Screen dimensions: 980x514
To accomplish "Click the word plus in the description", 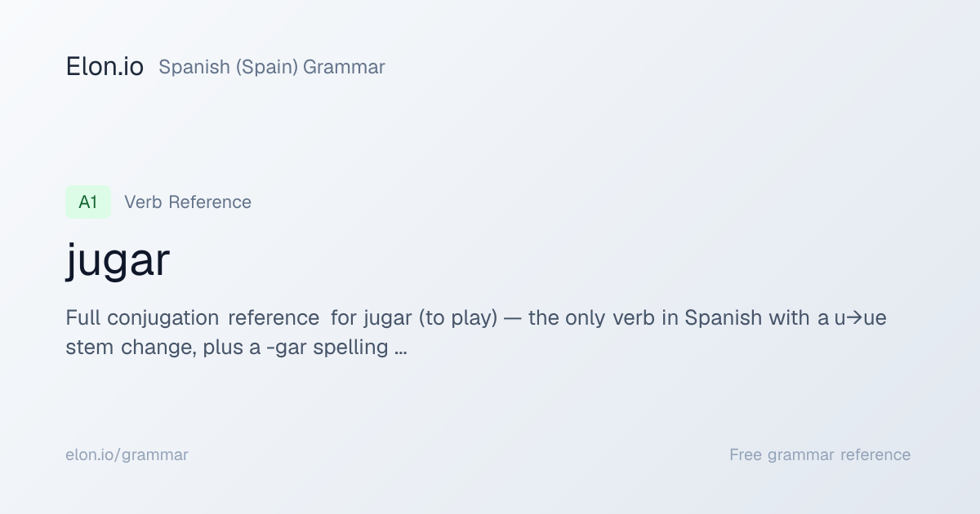I will [220, 348].
